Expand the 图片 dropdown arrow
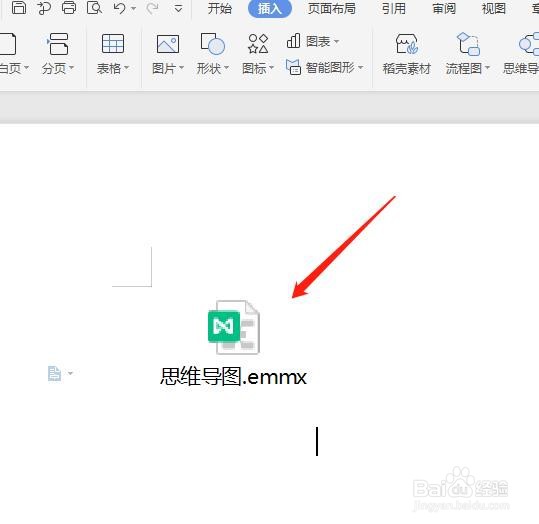Image resolution: width=539 pixels, height=524 pixels. click(182, 68)
